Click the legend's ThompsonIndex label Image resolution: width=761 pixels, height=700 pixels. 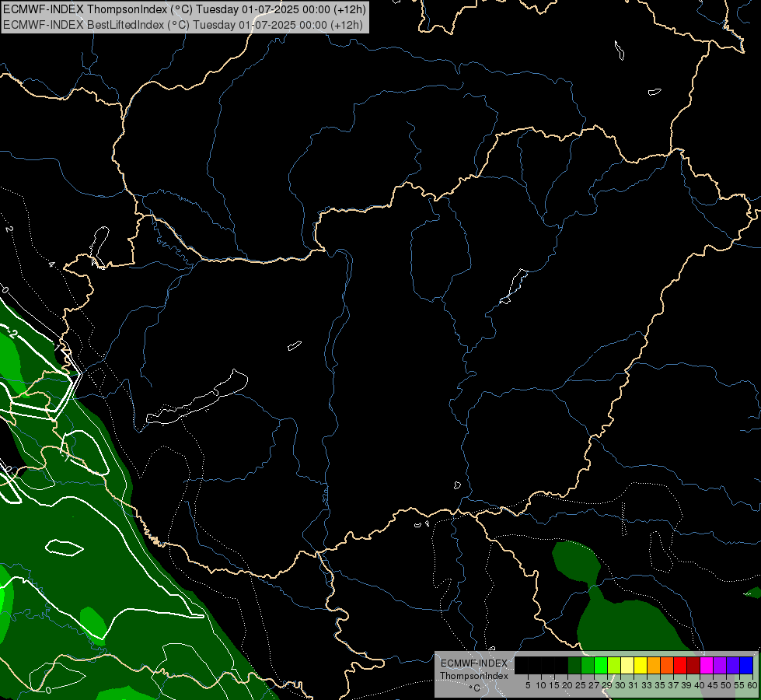pos(473,676)
